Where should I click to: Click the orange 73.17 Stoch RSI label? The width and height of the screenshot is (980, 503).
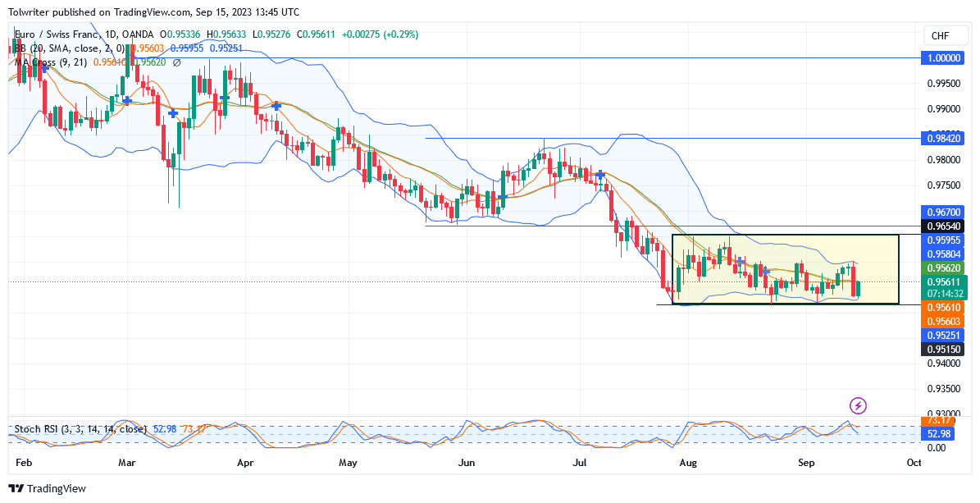(x=936, y=423)
